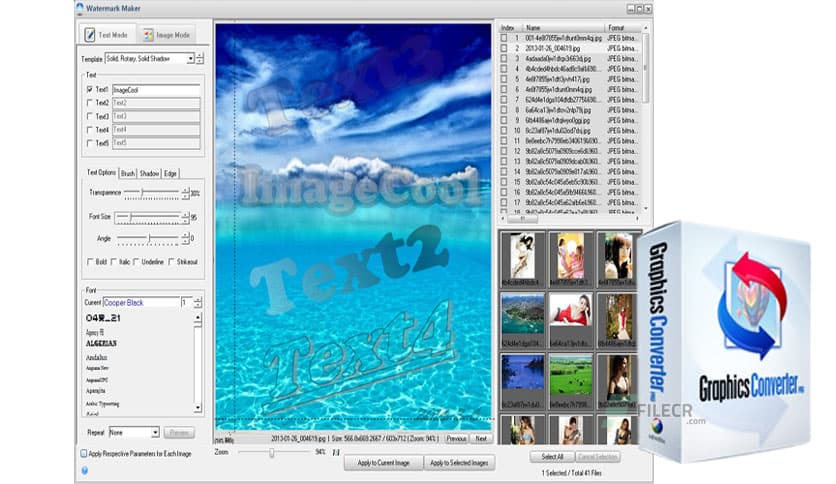Viewport: 836px width, 484px height.
Task: Select the 04b_21 font in list
Action: [103, 318]
